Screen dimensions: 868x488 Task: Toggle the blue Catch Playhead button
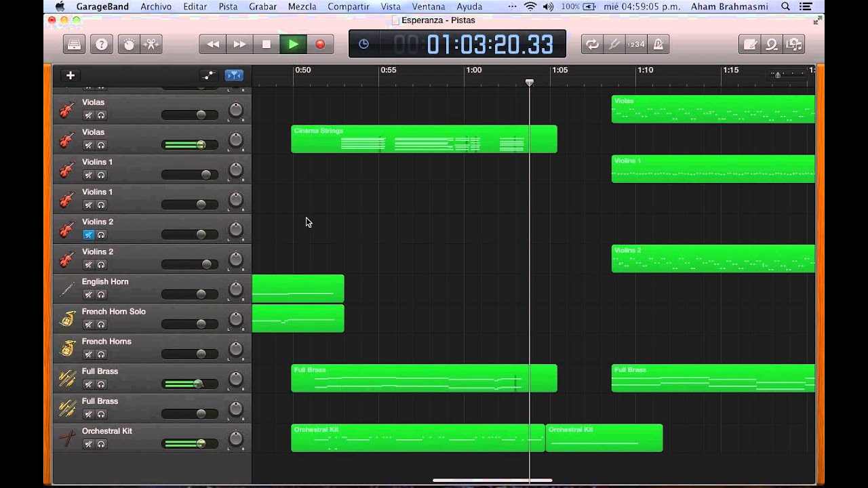[x=234, y=75]
